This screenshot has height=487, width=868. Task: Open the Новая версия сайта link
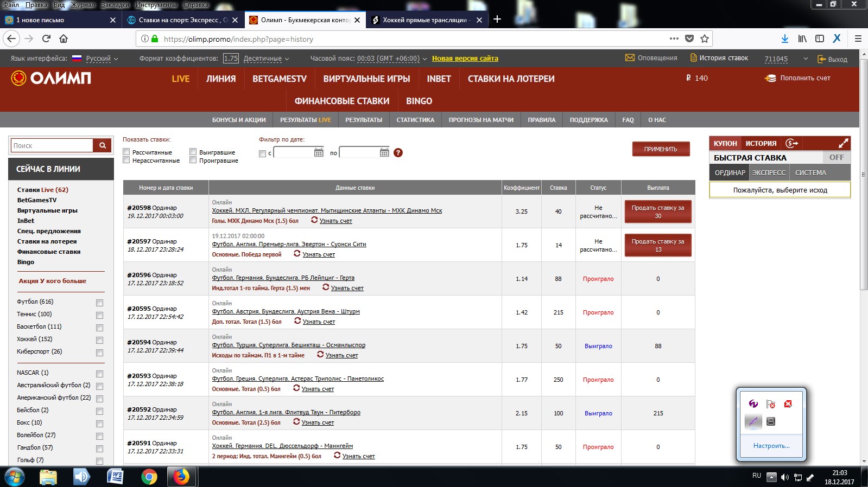point(465,59)
